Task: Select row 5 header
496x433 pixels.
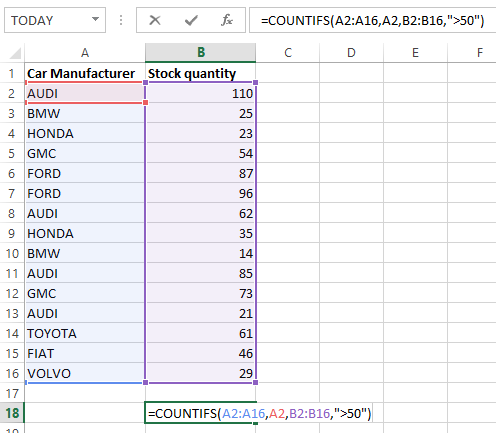Action: pyautogui.click(x=12, y=153)
